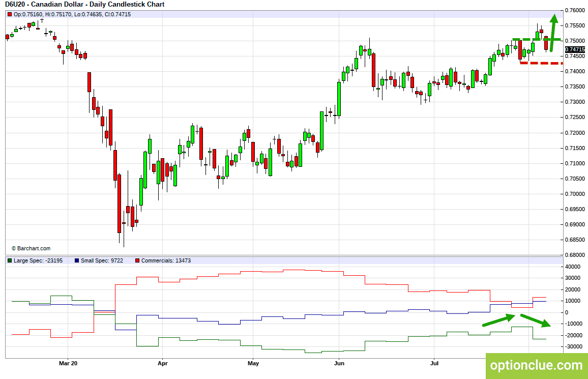Click the green Large Spec legend swatch

[x=10, y=260]
